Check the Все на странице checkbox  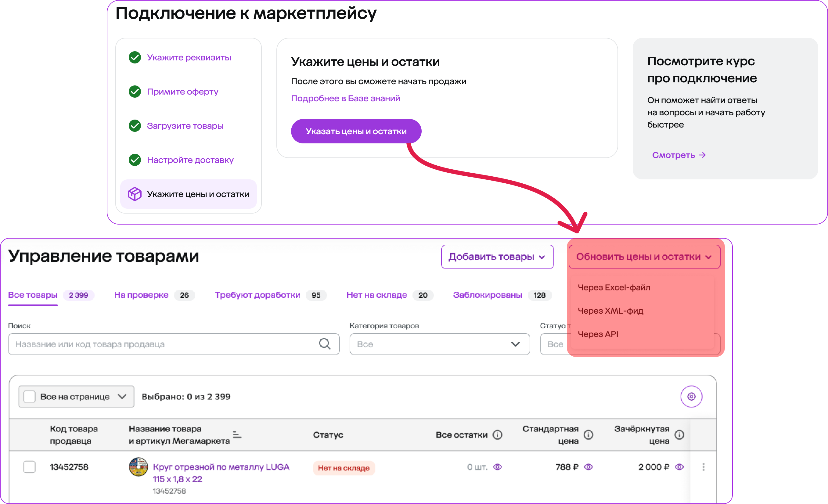click(29, 397)
